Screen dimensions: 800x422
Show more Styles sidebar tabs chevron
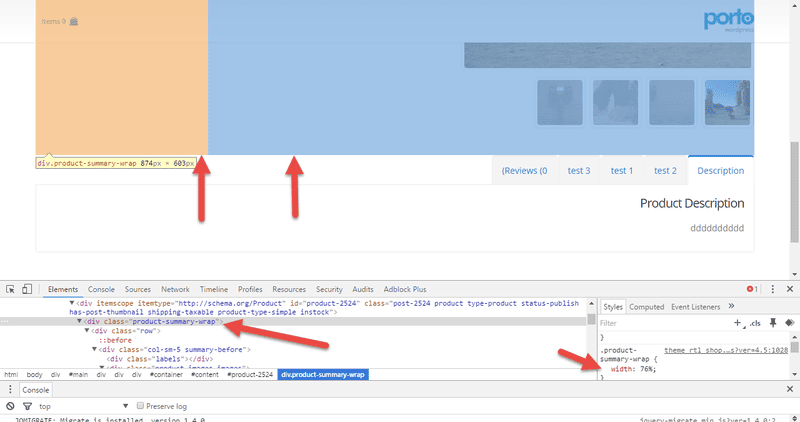coord(731,306)
